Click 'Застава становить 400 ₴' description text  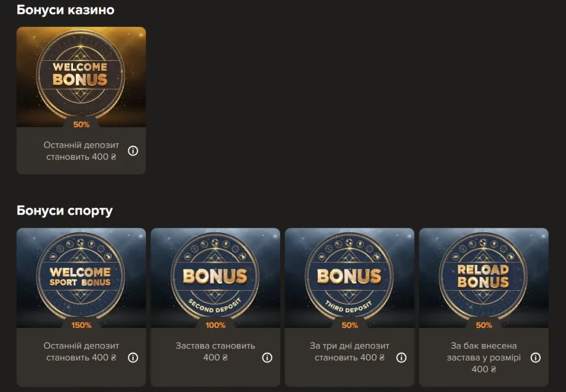[x=216, y=352]
